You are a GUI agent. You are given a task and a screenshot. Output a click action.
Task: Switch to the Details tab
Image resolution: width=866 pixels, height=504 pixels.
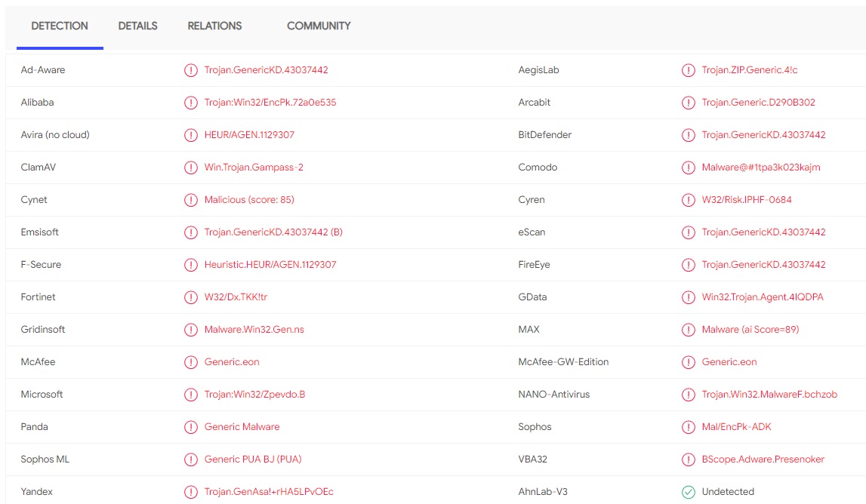[x=137, y=26]
